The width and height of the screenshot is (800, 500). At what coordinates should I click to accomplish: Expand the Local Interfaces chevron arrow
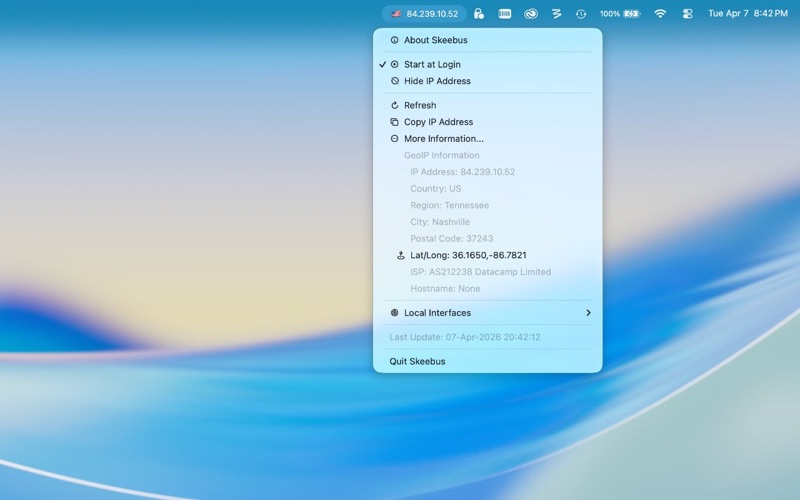pyautogui.click(x=588, y=313)
